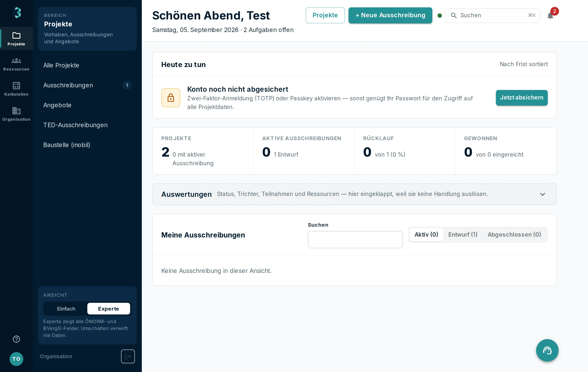Open TED-Ausschreibungen in the sidebar
588x372 pixels.
pos(87,125)
